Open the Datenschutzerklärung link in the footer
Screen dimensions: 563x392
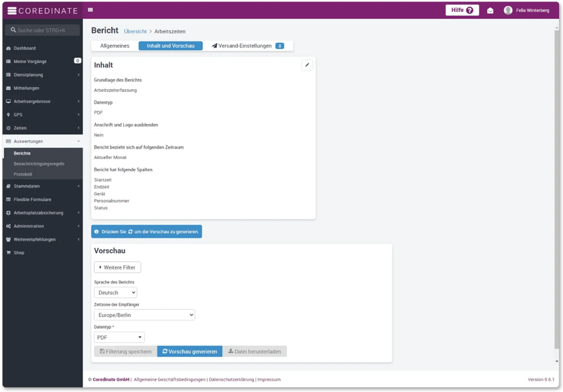(231, 379)
